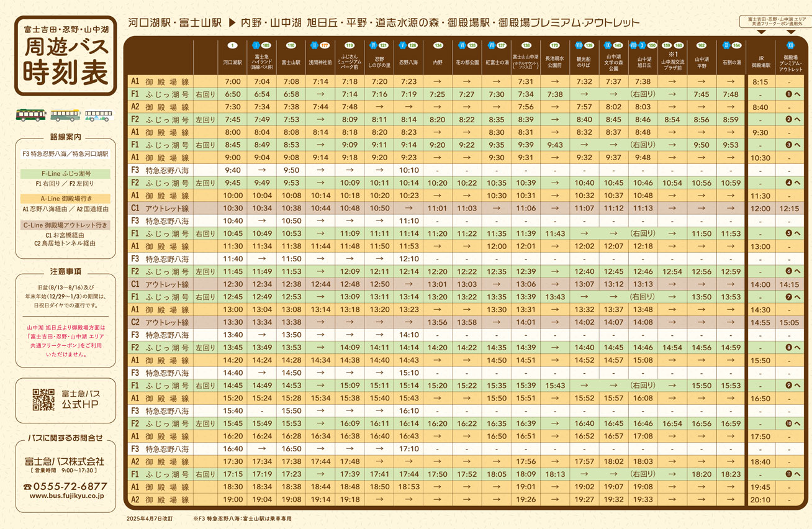Screen dimensions: 812x529
Task: Click the blue XII badge above 御殿場プレミアム・アウトレット
Action: [x=790, y=45]
